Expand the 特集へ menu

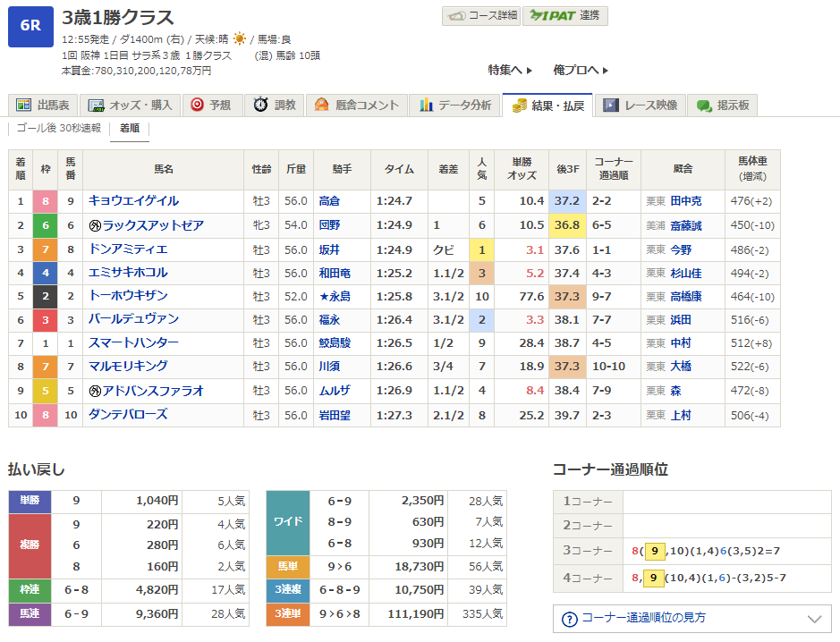coord(510,70)
